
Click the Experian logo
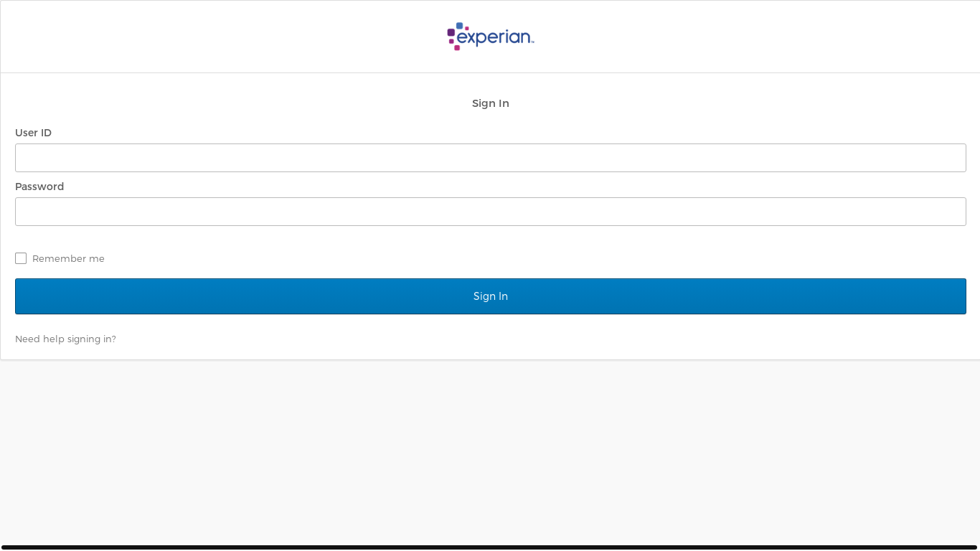click(491, 37)
